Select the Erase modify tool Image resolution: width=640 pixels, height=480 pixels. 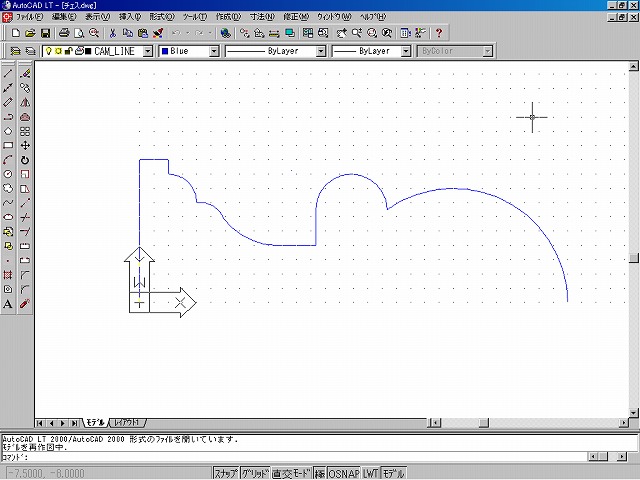(x=25, y=74)
